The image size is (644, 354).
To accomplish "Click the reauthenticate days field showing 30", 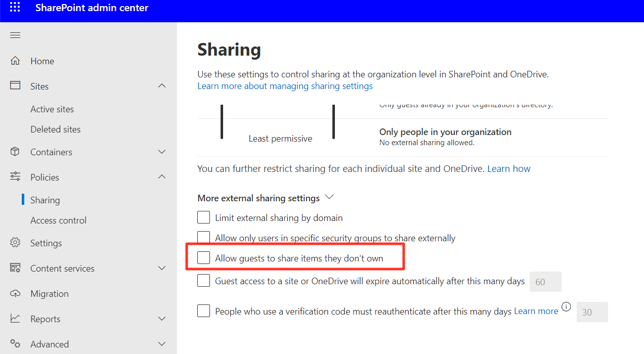I will [592, 312].
